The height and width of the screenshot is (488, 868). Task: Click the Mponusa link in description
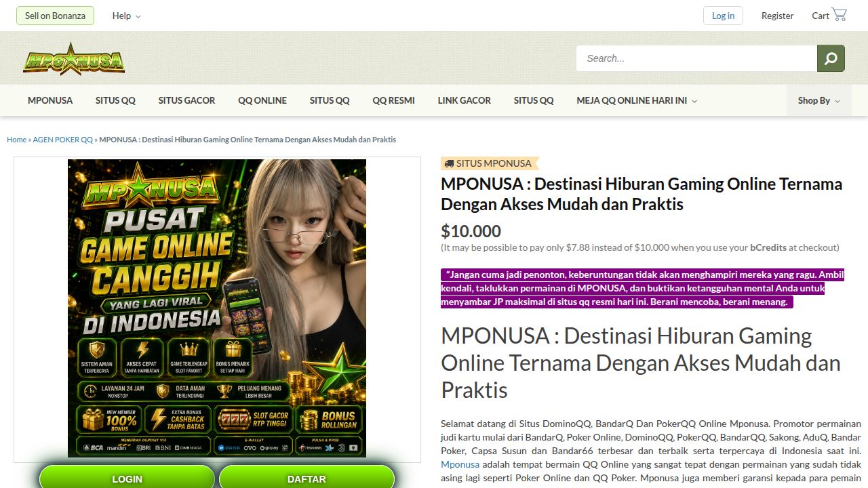460,464
